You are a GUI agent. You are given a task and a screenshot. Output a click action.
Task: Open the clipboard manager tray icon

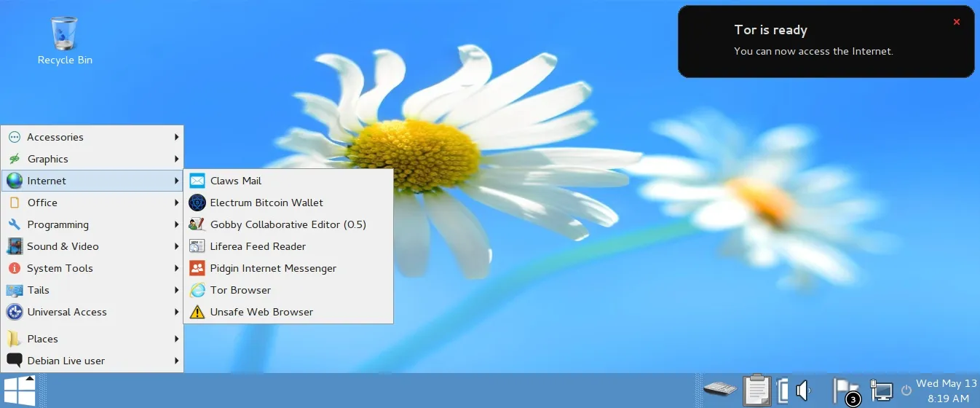pyautogui.click(x=757, y=391)
